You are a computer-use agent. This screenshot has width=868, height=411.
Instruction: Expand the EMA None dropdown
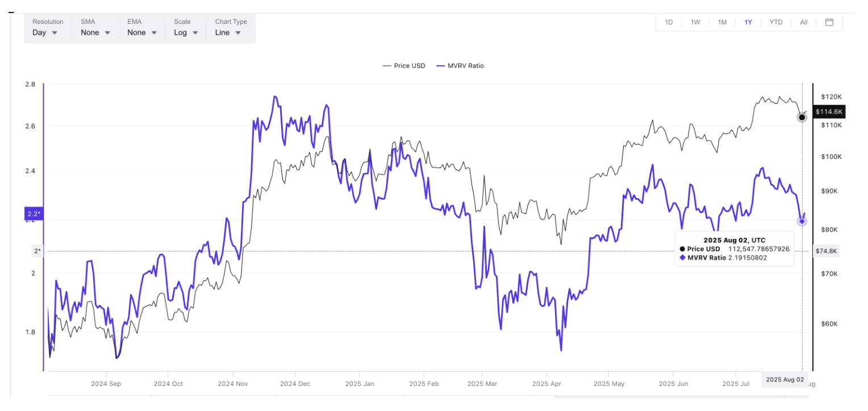(x=141, y=32)
